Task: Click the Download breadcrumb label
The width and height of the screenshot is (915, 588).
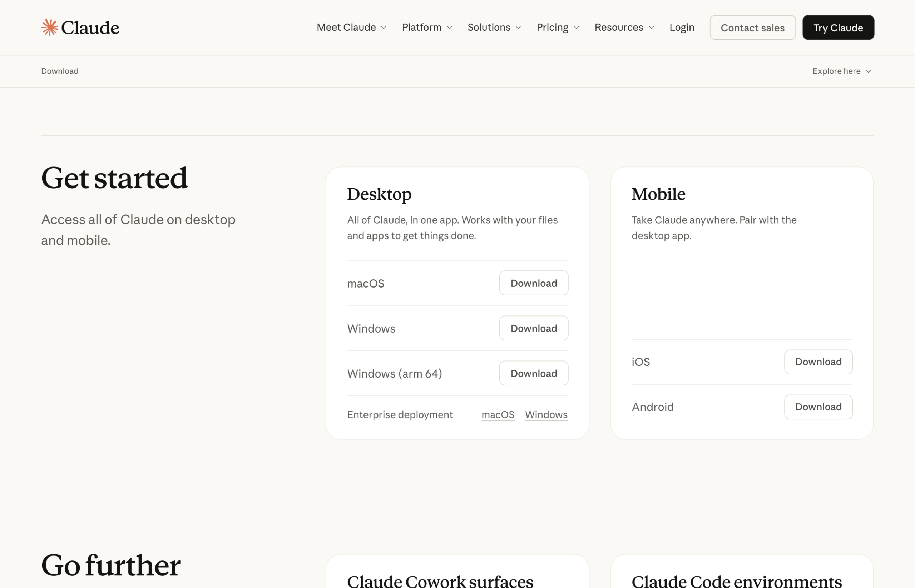Action: pos(60,71)
